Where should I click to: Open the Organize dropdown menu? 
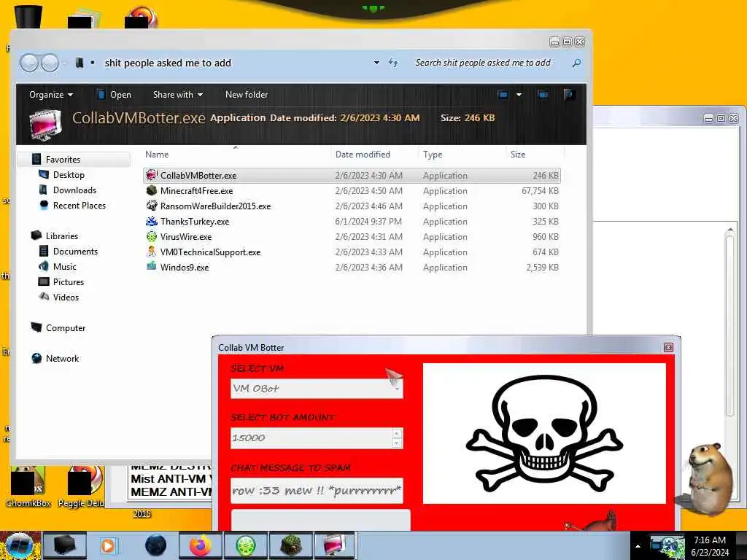coord(51,94)
